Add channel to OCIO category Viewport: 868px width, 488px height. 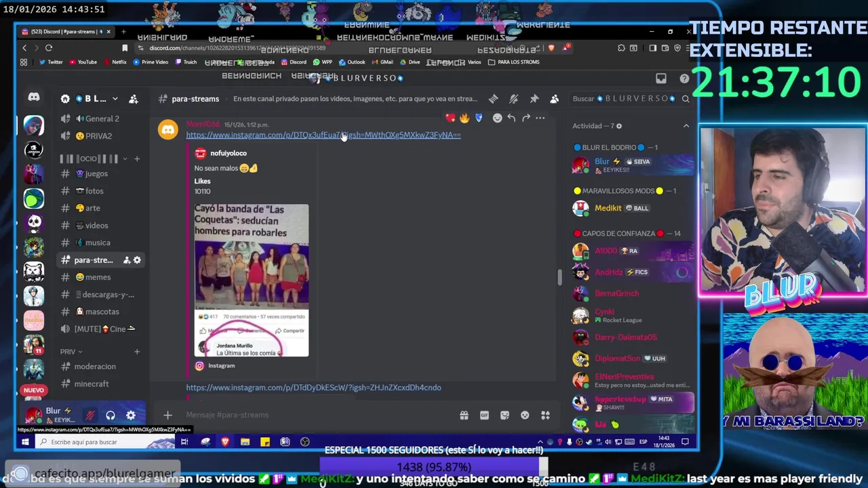click(137, 159)
